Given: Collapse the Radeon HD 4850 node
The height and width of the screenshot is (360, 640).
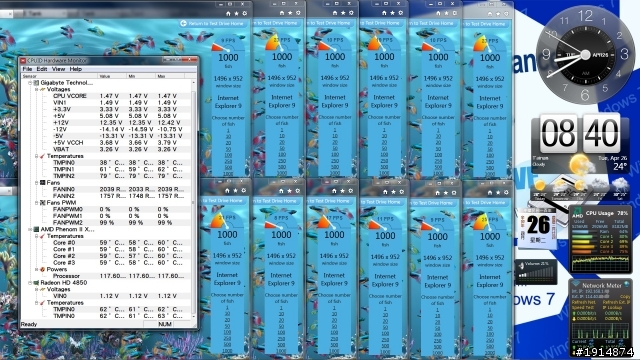Looking at the screenshot, I should click(30, 282).
